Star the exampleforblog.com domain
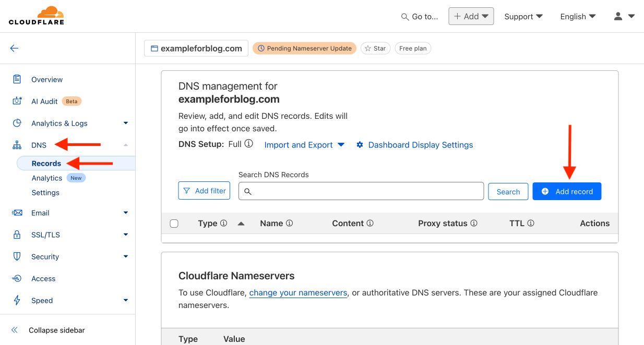644x345 pixels. coord(375,48)
